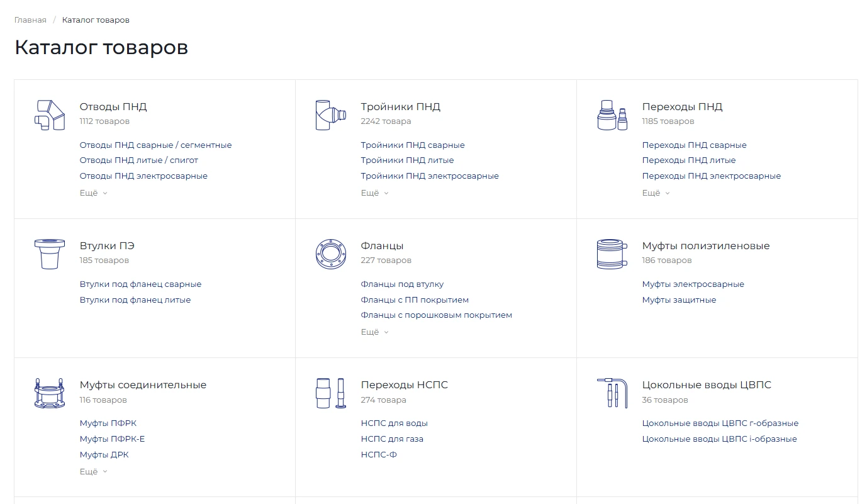The height and width of the screenshot is (504, 867).
Task: Expand Ещё under Отводы ПНД
Action: [x=93, y=193]
